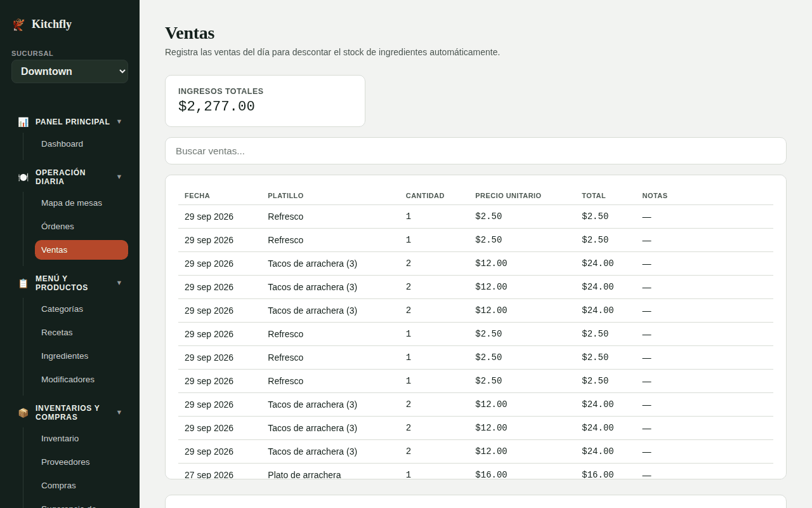
Task: Open the Compras page
Action: [81, 486]
